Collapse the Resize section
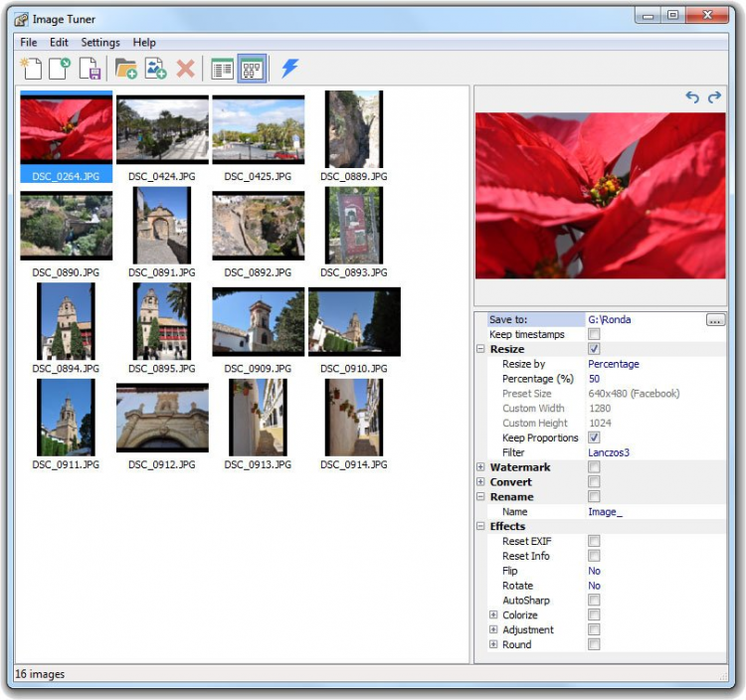The image size is (746, 700). tap(480, 349)
